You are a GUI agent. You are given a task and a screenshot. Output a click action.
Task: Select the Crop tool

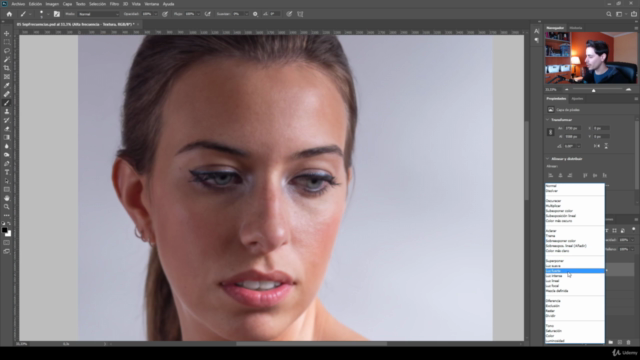click(x=7, y=68)
